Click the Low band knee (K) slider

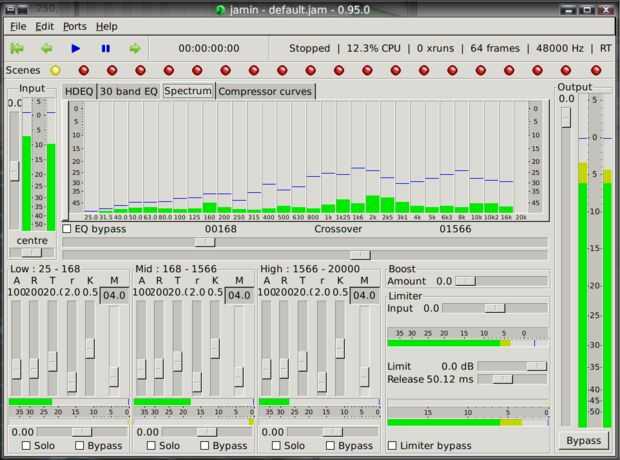[90, 348]
